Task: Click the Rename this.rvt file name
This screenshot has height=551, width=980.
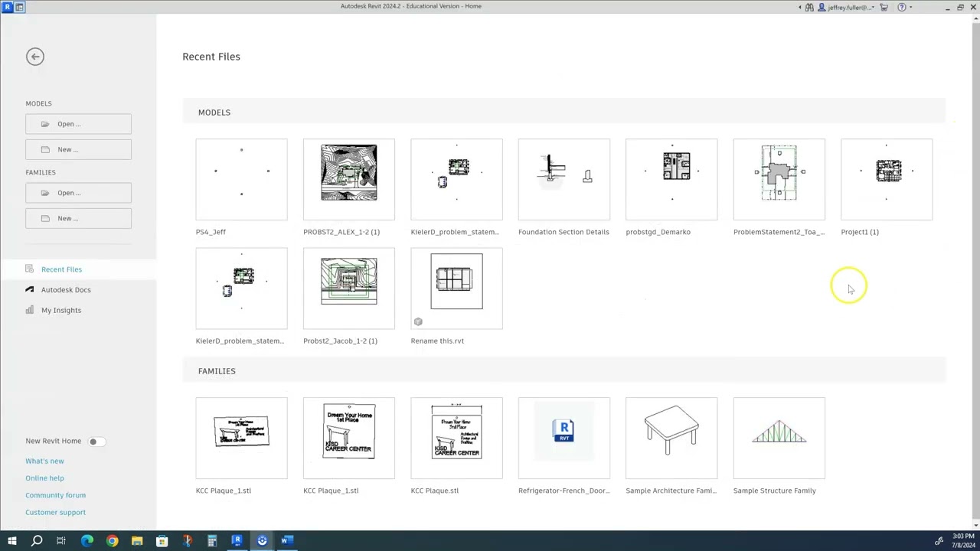Action: (437, 341)
